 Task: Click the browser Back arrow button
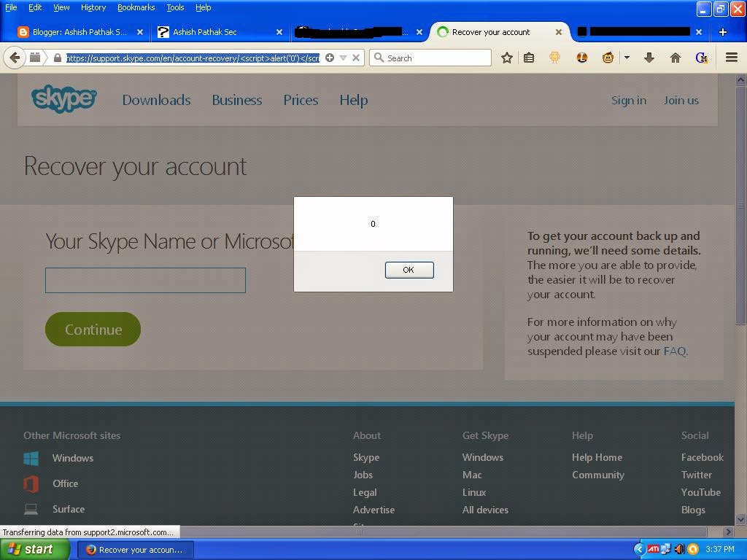coord(15,58)
